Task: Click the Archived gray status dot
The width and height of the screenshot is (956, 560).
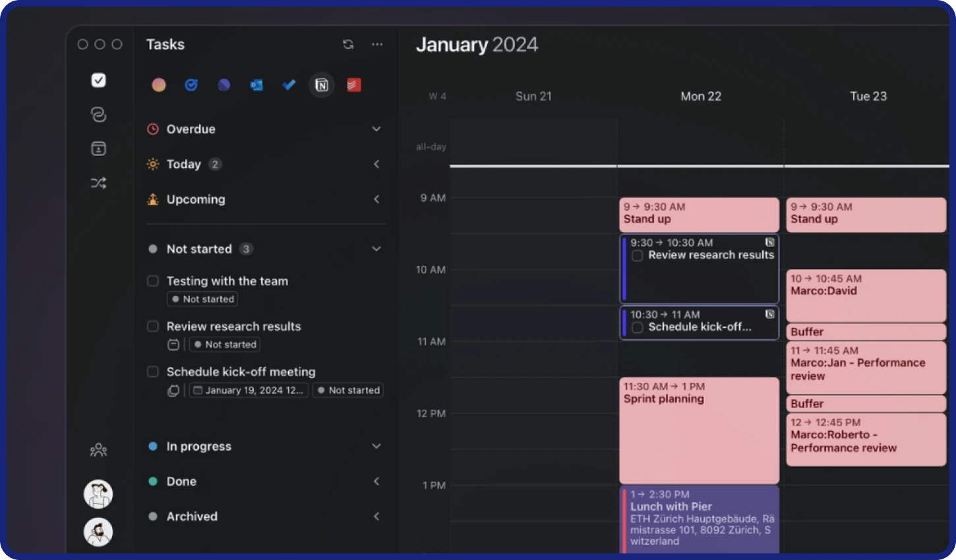Action: tap(153, 516)
